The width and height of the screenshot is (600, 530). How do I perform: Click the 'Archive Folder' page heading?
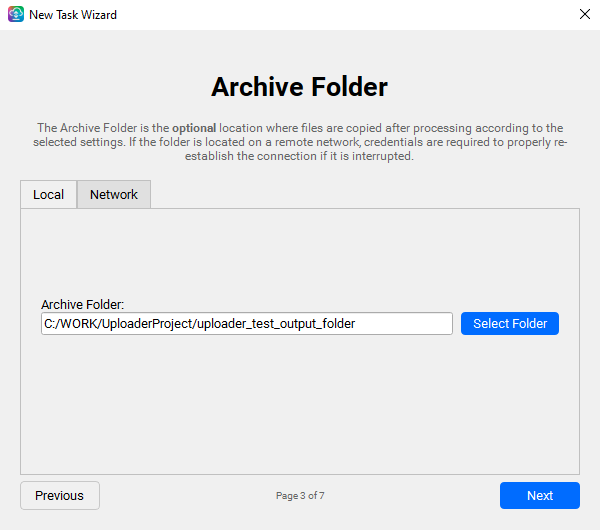299,86
